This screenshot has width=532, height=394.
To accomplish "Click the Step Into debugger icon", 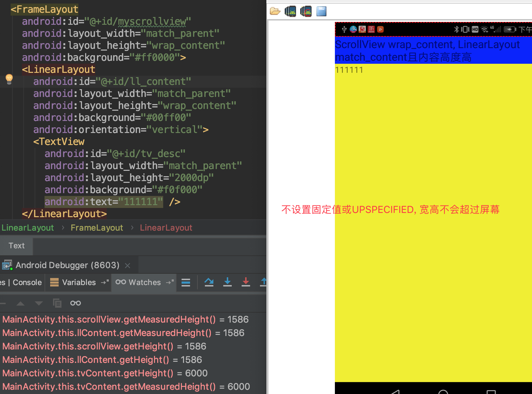I will [227, 282].
